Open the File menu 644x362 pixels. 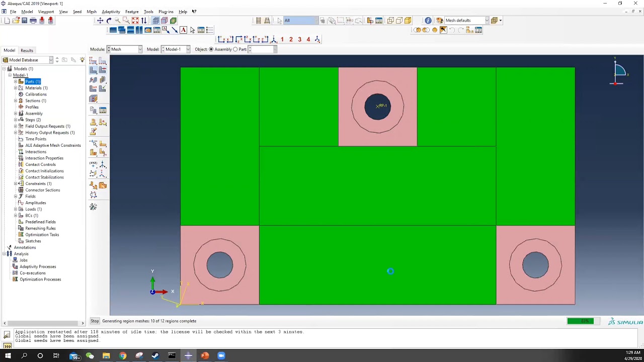click(x=13, y=12)
